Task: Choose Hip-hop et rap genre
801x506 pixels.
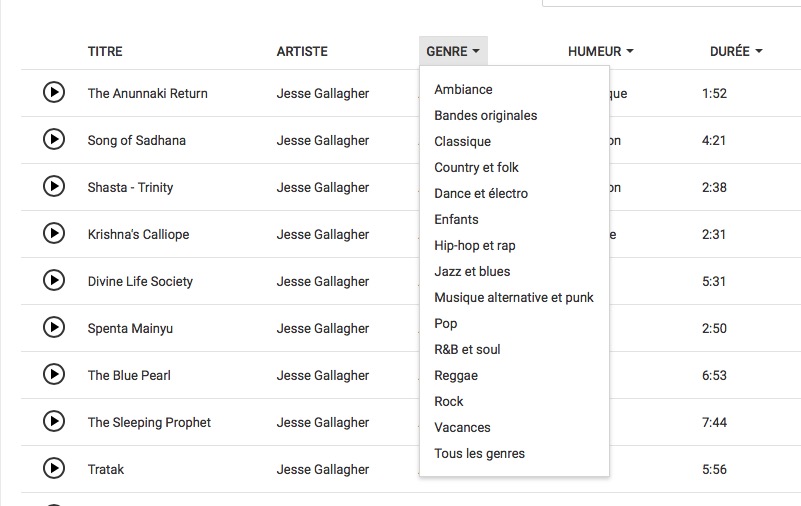Action: tap(475, 246)
